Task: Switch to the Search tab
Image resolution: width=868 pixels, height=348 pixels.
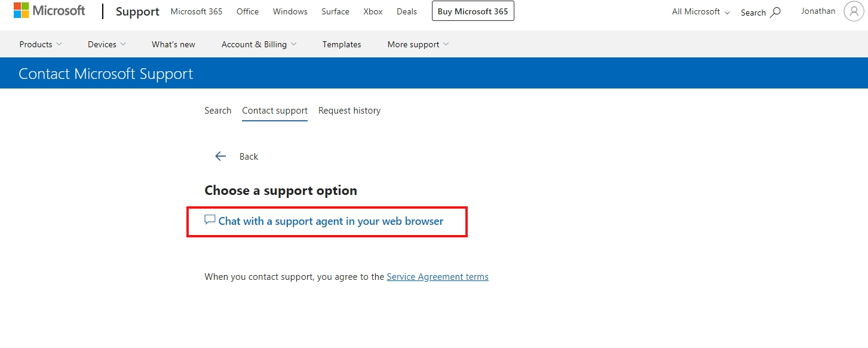Action: [217, 111]
